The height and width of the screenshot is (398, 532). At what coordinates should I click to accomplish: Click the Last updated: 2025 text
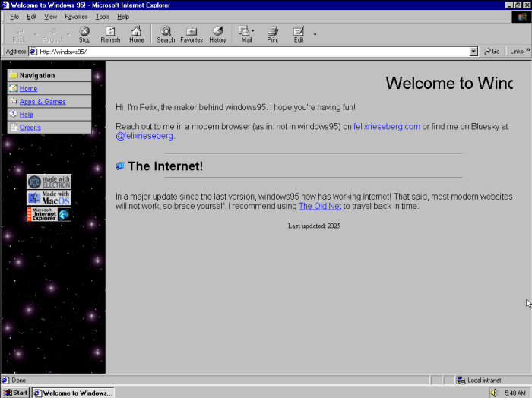tap(314, 226)
